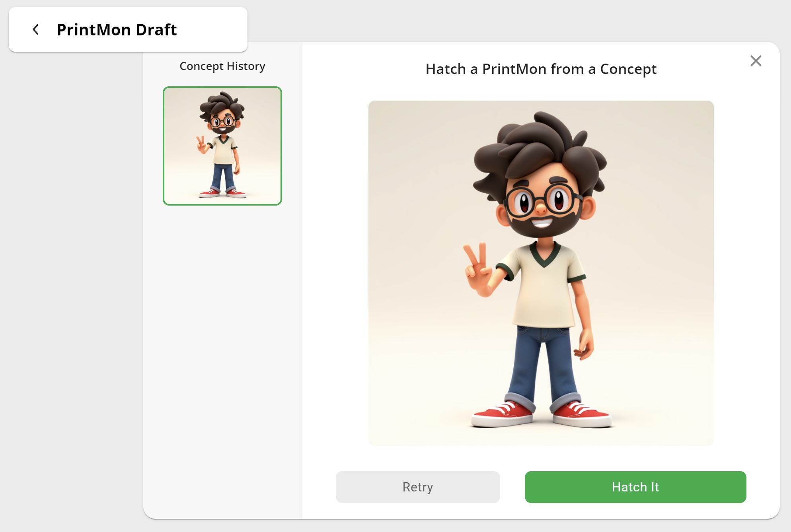The height and width of the screenshot is (532, 791).
Task: Click the Hatch a PrintMon from a Concept heading
Action: click(x=541, y=69)
